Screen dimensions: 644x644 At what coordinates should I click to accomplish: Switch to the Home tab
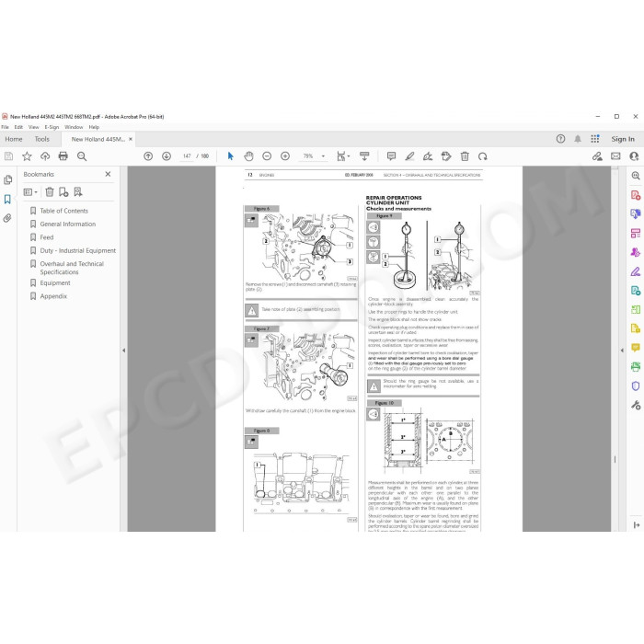(14, 139)
